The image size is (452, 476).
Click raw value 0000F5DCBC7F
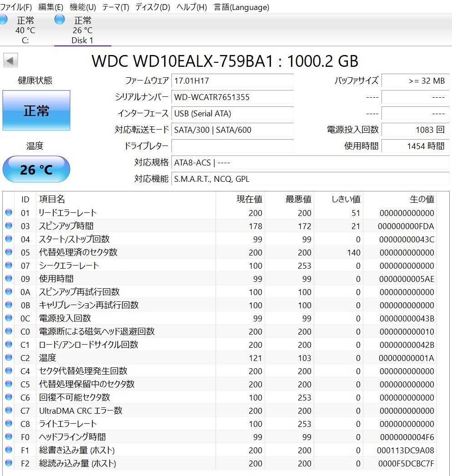click(406, 464)
